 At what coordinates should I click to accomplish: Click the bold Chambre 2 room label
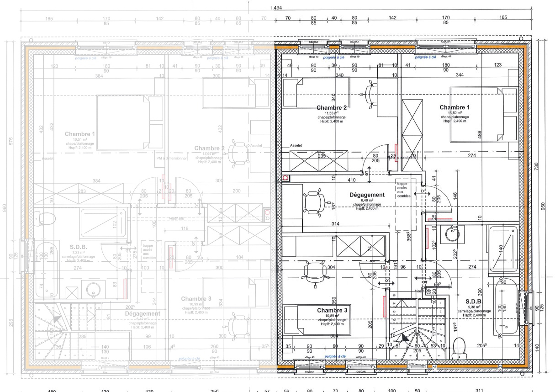(332, 107)
